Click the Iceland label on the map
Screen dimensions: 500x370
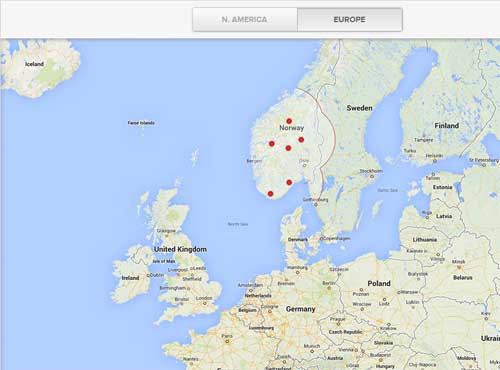34,64
